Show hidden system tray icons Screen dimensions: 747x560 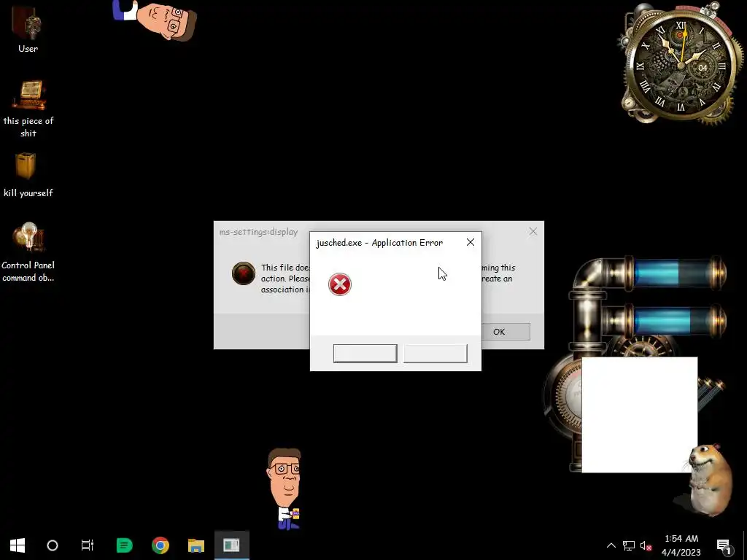[611, 545]
